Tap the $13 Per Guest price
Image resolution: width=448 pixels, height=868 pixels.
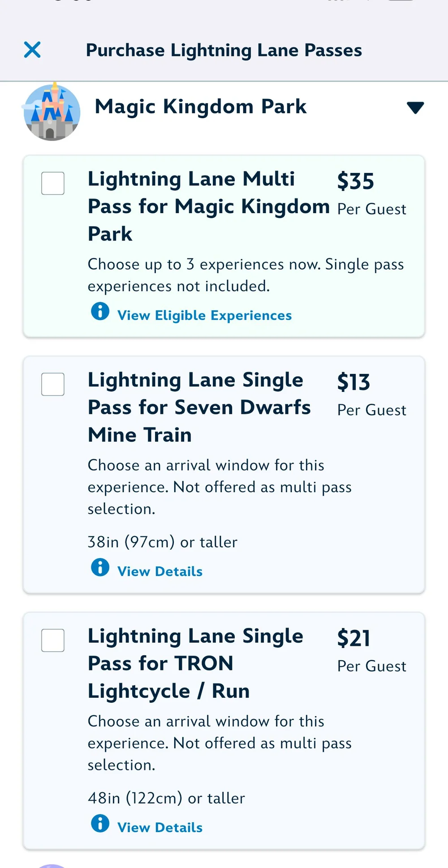click(x=372, y=395)
